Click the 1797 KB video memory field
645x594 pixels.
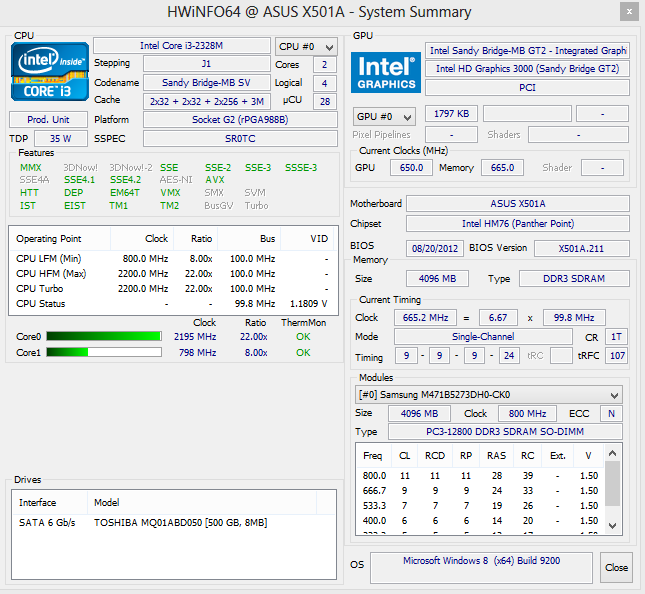(451, 114)
